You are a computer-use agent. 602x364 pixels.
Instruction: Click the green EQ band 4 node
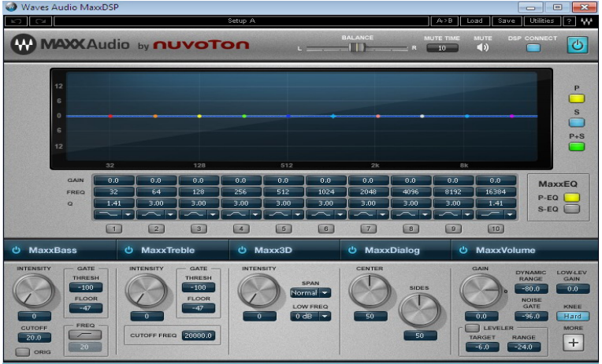pyautogui.click(x=244, y=116)
